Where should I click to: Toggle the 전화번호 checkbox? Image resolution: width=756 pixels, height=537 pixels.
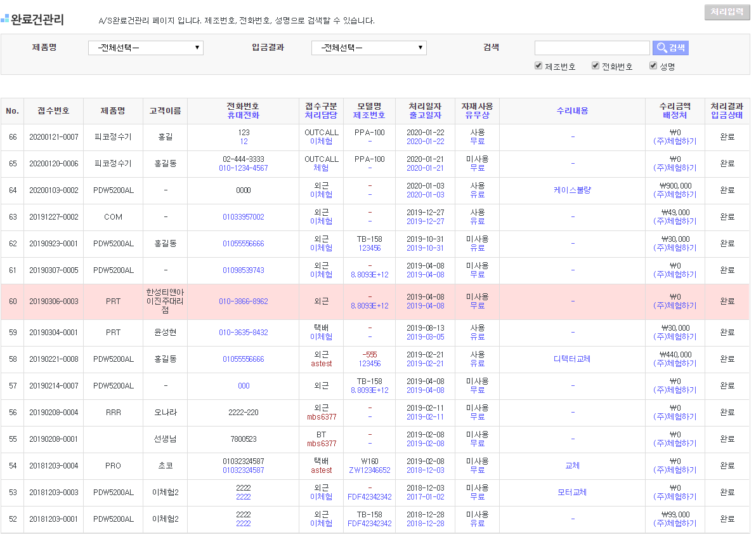596,66
